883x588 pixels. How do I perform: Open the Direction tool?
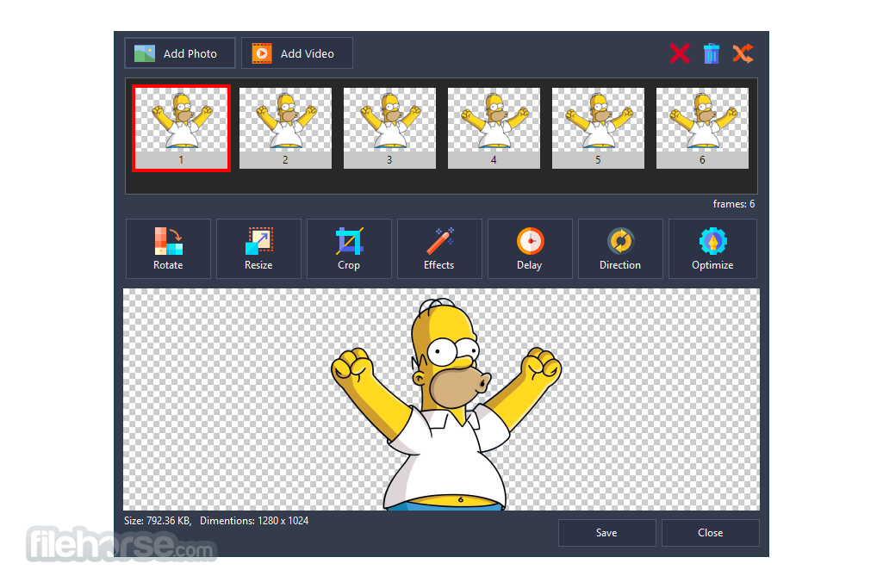(620, 249)
